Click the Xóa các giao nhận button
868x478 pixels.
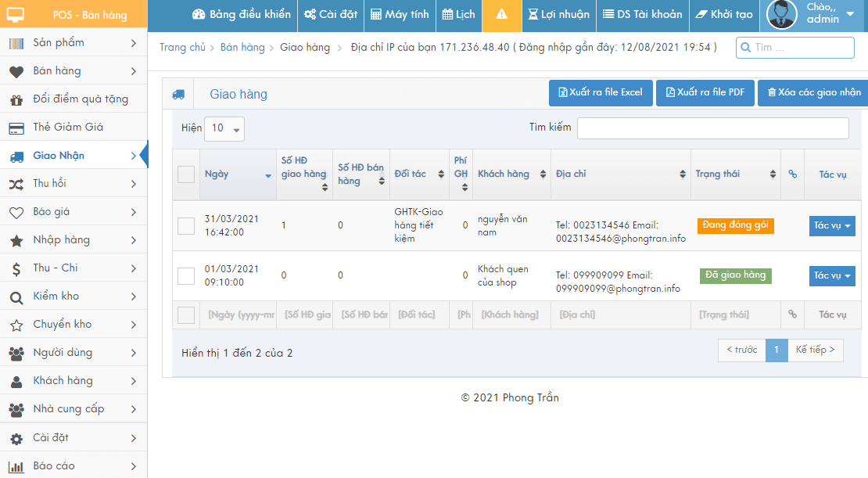tap(813, 93)
